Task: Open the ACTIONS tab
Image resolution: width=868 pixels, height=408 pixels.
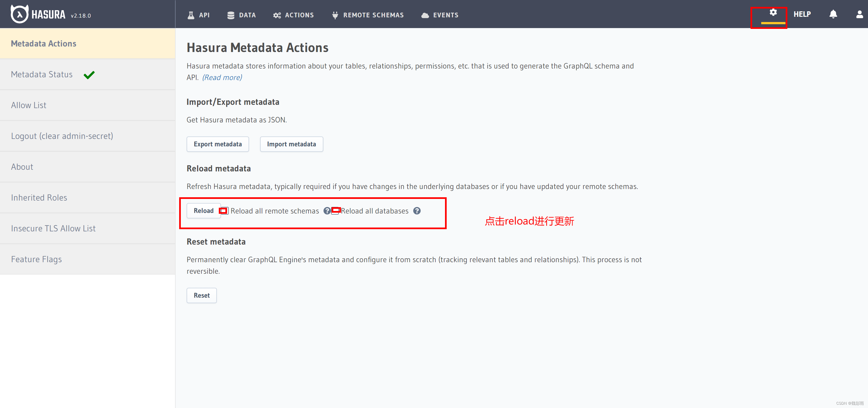Action: tap(293, 15)
